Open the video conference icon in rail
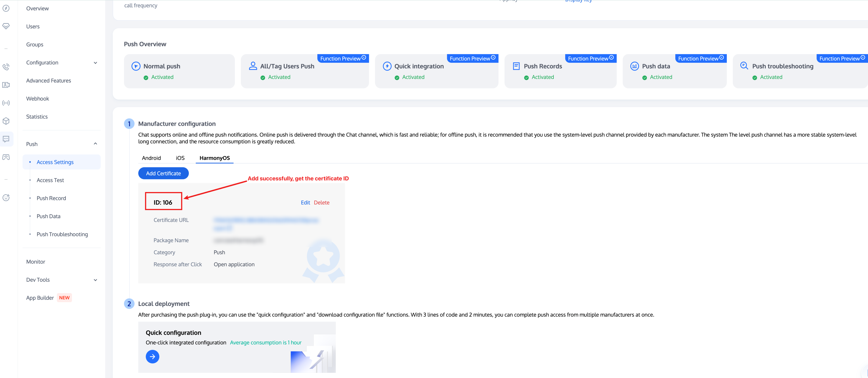The width and height of the screenshot is (868, 378). coord(6,85)
